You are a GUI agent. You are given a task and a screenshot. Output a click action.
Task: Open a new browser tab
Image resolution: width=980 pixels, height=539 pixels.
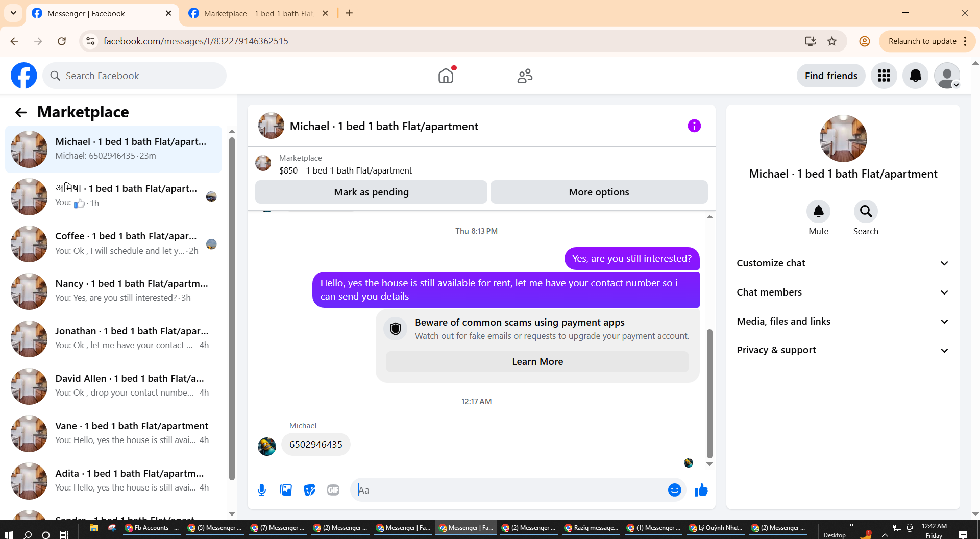click(349, 13)
